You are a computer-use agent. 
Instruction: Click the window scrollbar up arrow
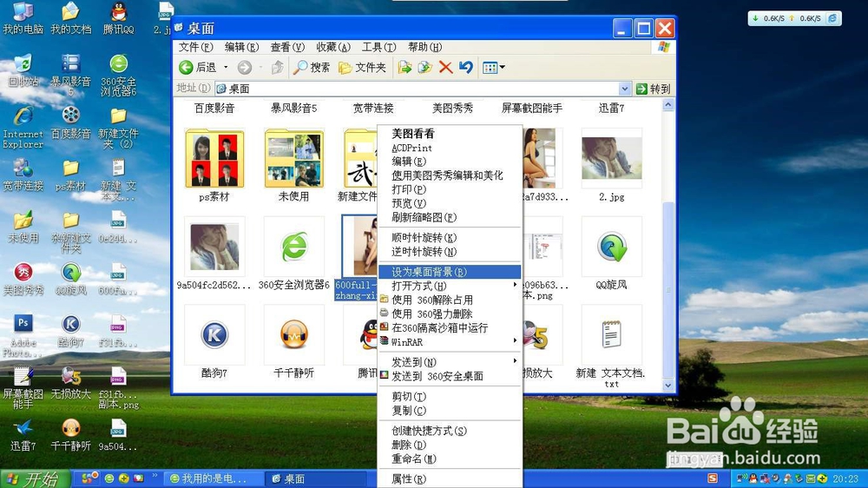(667, 105)
